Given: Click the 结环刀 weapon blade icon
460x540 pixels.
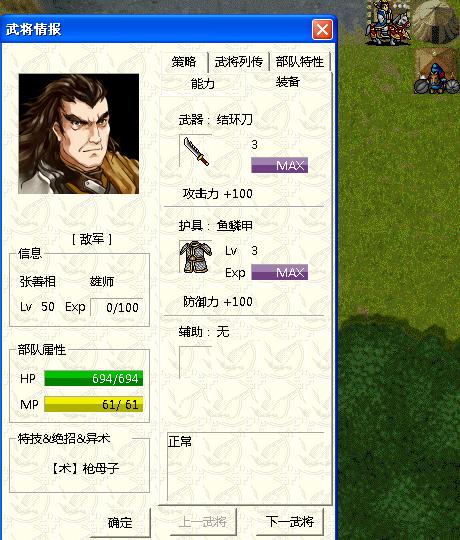Looking at the screenshot, I should [196, 151].
